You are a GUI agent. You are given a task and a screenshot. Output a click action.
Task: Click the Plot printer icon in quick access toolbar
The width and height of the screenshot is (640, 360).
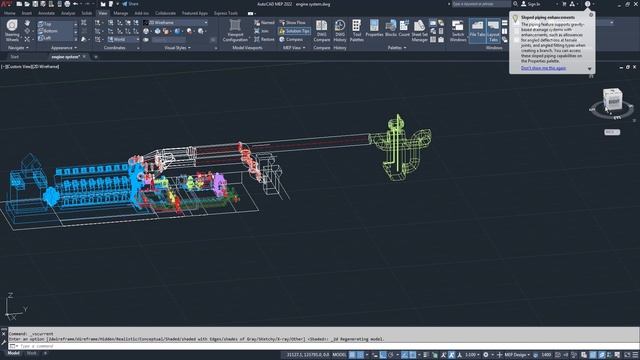point(67,4)
